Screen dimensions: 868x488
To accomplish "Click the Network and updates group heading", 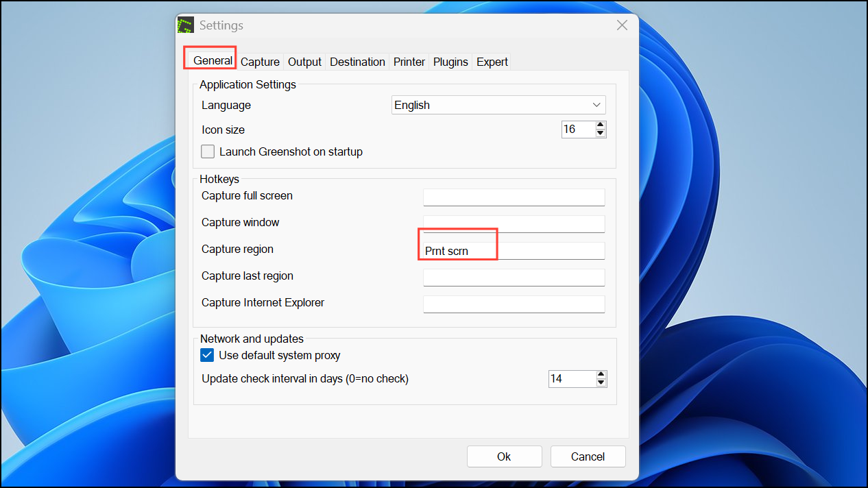I will (252, 339).
